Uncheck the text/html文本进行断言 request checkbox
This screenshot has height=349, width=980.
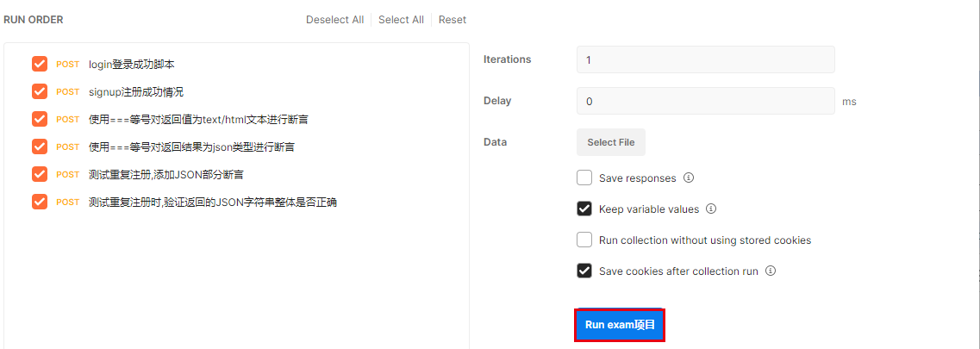click(x=40, y=119)
